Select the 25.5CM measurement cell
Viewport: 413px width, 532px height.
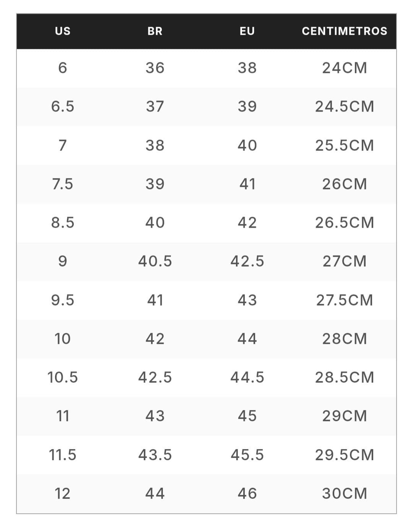point(344,145)
